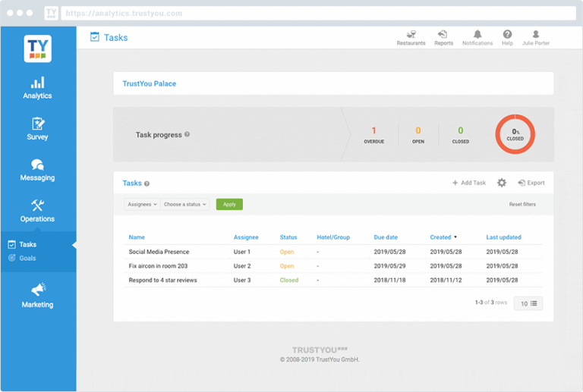The image size is (583, 392).
Task: Click created date 2018/11/12
Action: click(x=446, y=280)
